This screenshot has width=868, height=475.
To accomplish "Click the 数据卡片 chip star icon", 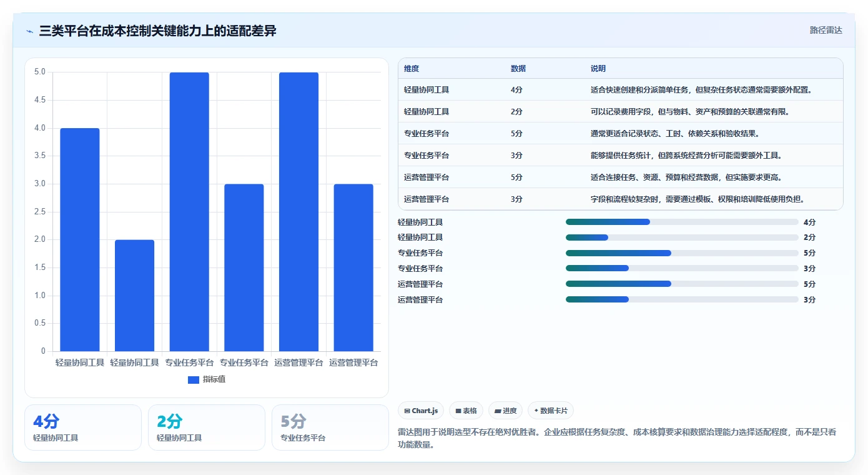I will click(x=536, y=411).
